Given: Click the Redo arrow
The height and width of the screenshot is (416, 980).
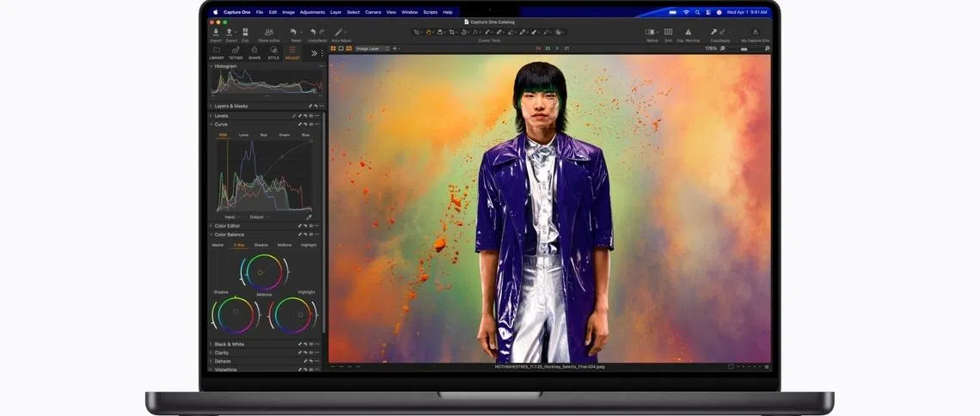Looking at the screenshot, I should pos(322,32).
